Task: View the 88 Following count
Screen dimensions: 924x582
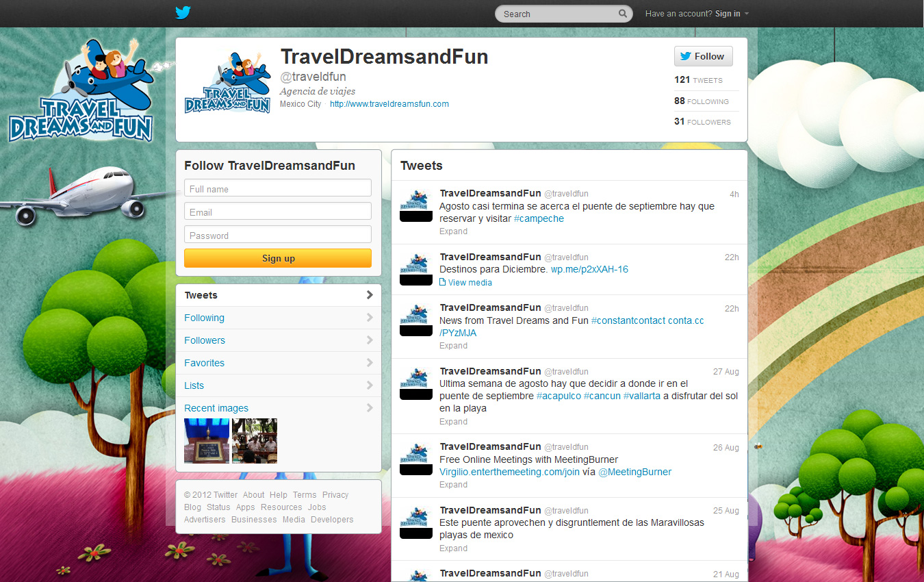Action: click(x=702, y=101)
